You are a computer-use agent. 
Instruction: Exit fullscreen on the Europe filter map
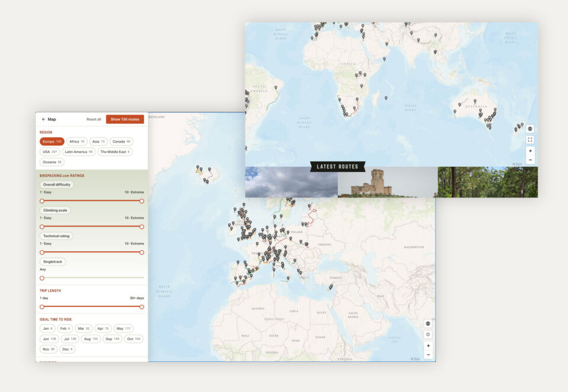428,335
